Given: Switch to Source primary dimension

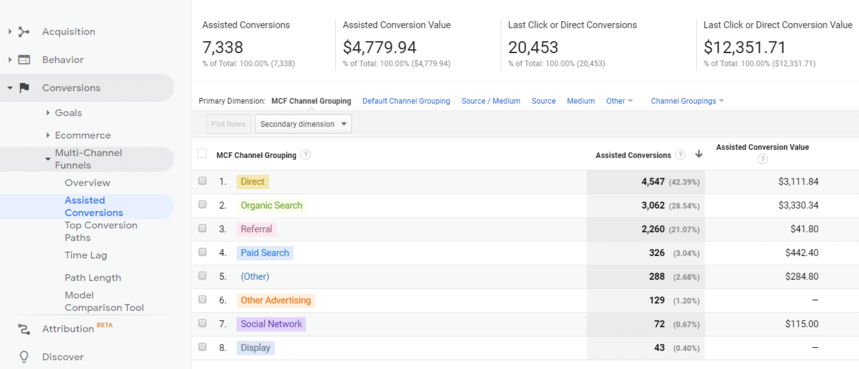Looking at the screenshot, I should point(543,101).
